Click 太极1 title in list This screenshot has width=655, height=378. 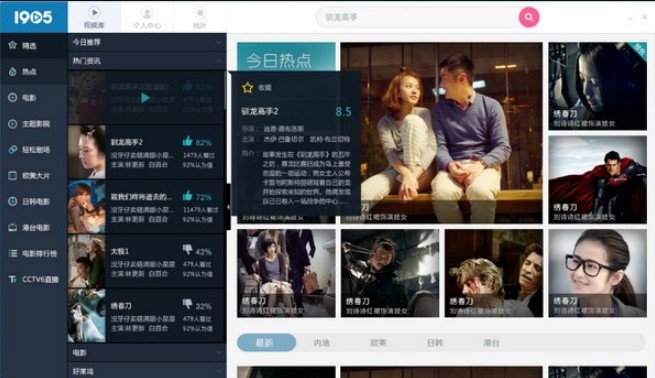tap(120, 251)
